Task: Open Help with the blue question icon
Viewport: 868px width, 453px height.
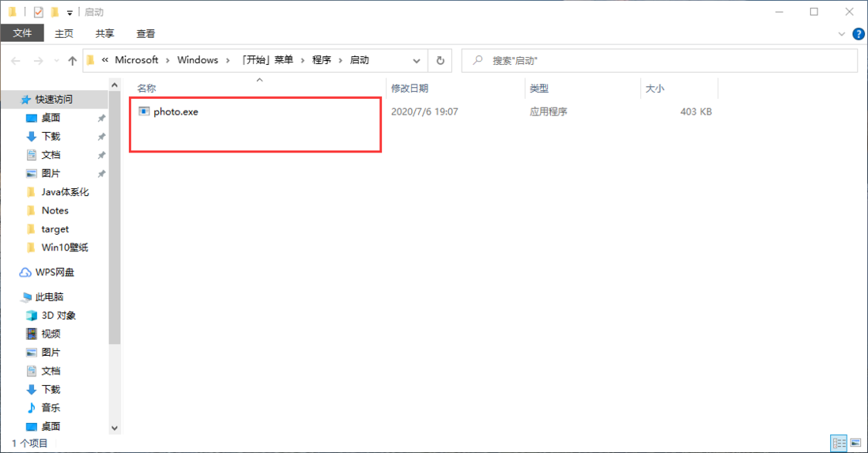Action: point(858,34)
